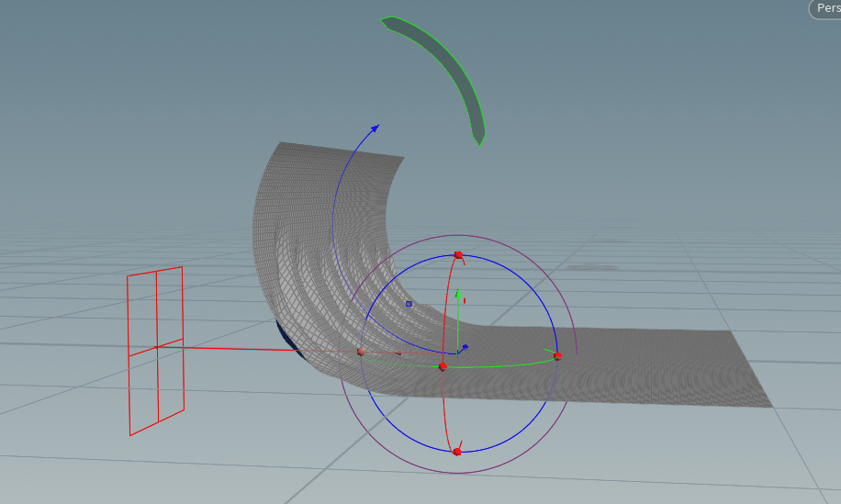
Task: Click the green vertical axis arrow tip
Action: pos(457,292)
